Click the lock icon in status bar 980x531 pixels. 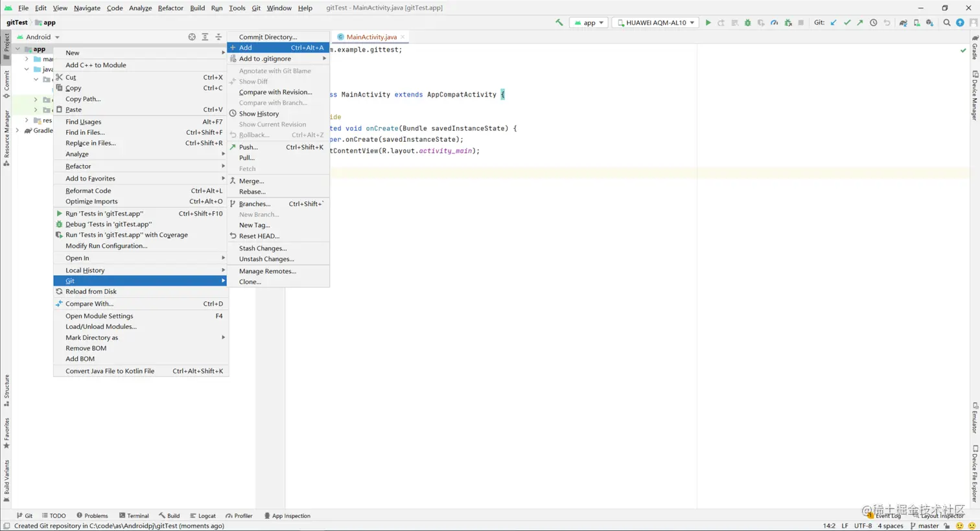(947, 526)
